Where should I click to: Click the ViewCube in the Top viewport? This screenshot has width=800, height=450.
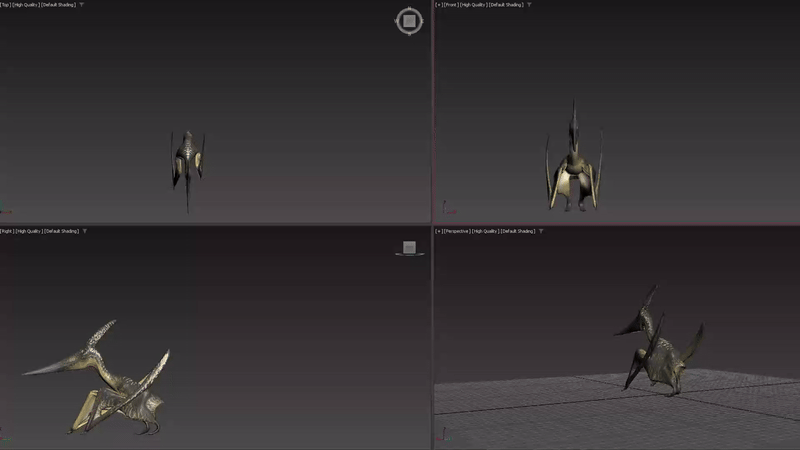point(408,20)
